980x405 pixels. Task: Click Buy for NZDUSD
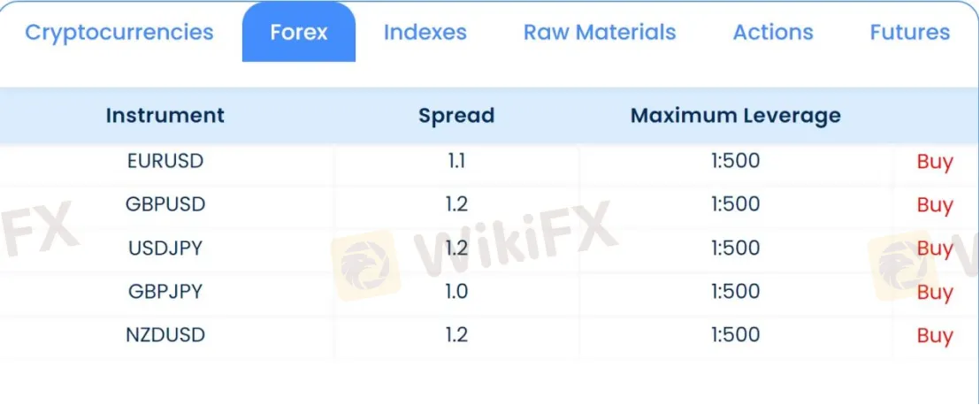[934, 335]
